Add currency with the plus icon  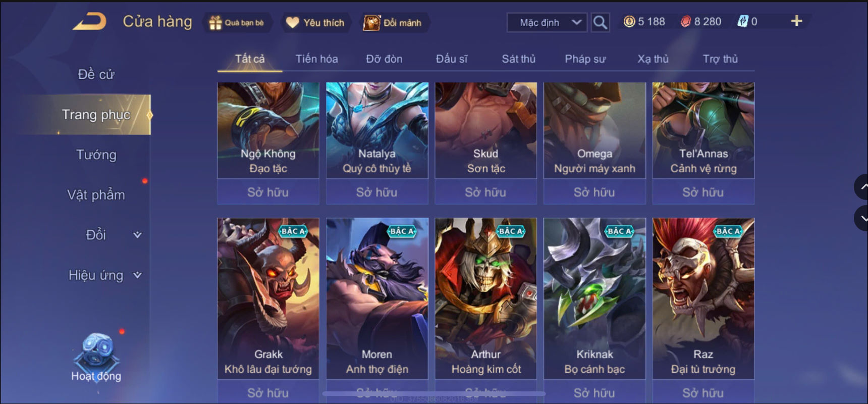point(796,21)
